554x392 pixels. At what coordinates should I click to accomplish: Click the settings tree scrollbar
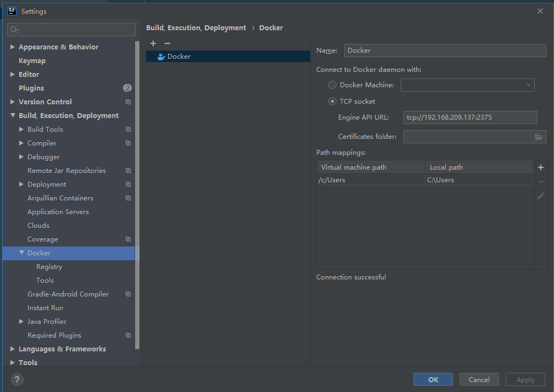pos(137,195)
